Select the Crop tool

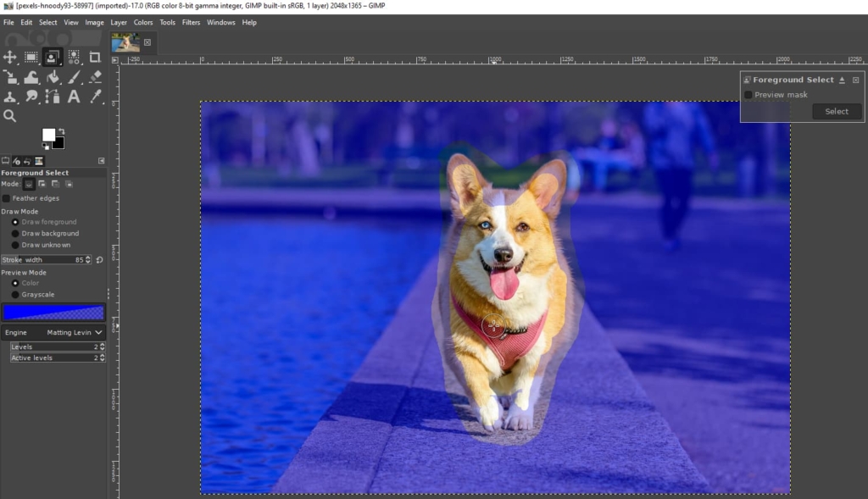[x=94, y=57]
